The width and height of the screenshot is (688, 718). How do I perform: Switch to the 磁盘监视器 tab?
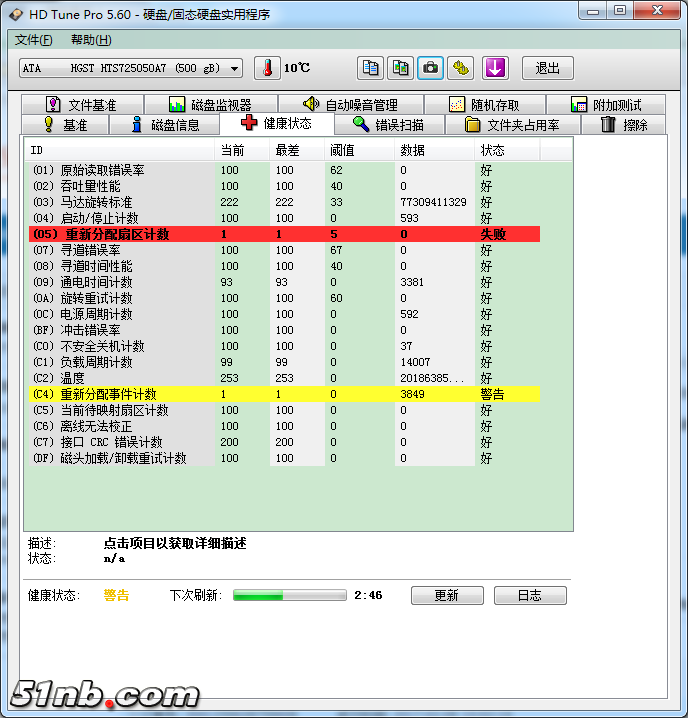pyautogui.click(x=211, y=105)
